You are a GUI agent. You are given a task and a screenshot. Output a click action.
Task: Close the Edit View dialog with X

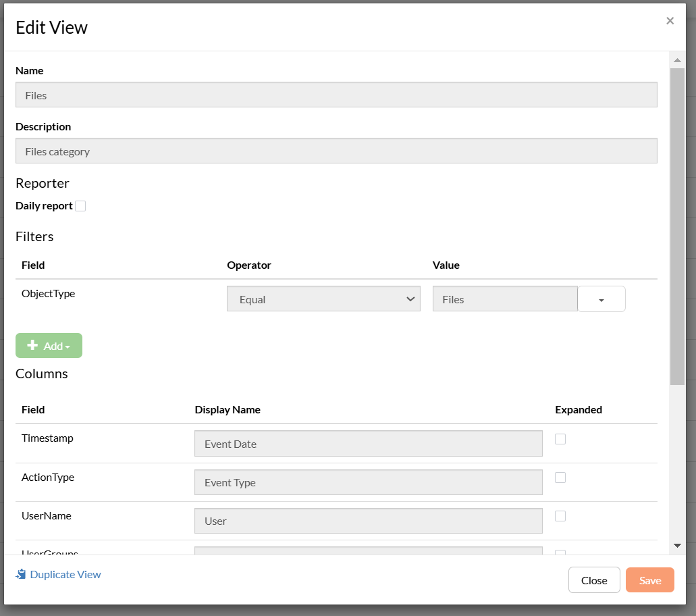point(670,21)
